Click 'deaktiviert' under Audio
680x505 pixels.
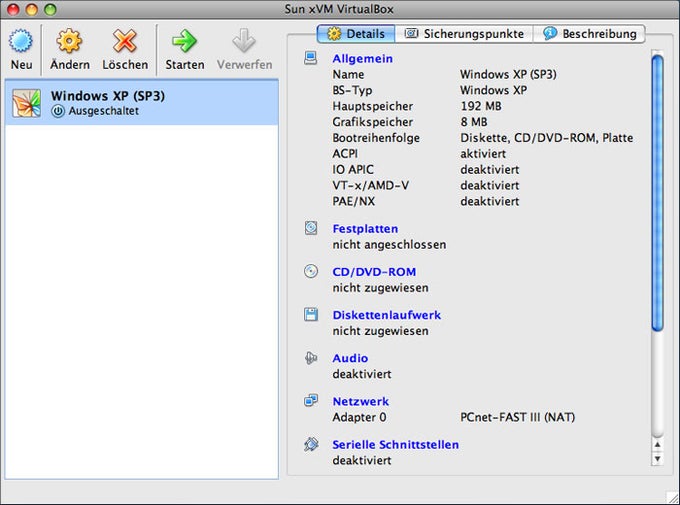point(362,374)
